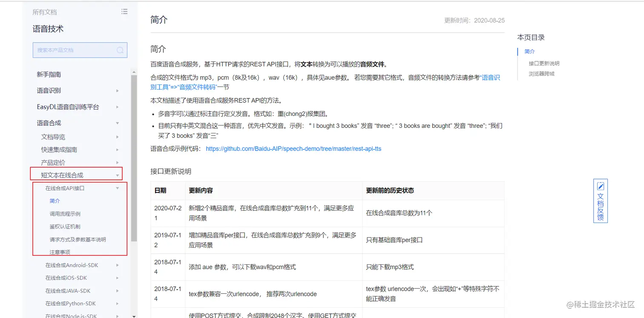Jump to 简介 in 本页目录

530,52
